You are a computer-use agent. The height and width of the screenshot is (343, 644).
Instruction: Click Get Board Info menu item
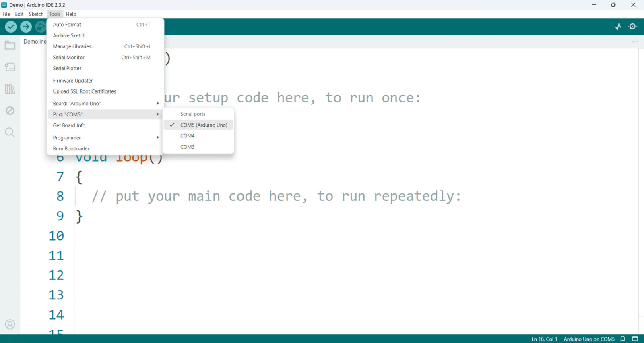105,125
